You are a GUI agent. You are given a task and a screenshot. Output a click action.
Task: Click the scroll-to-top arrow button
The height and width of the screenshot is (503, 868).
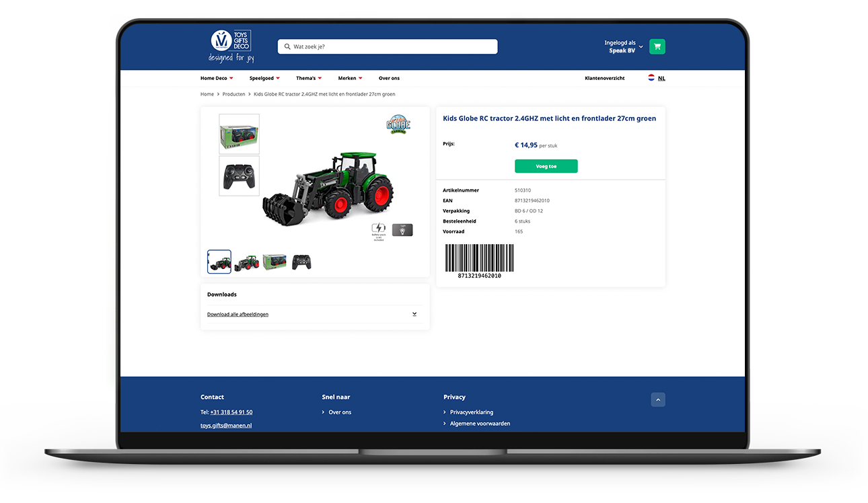tap(658, 399)
